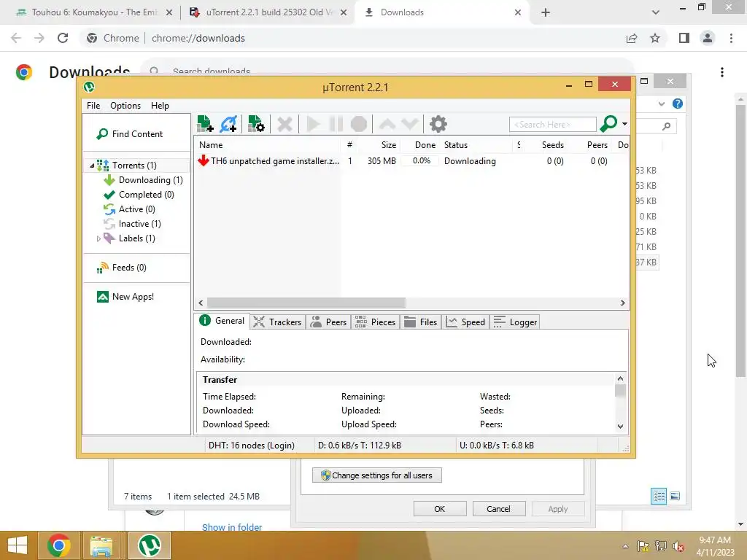Open a new Chrome tab
This screenshot has height=560, width=747.
click(546, 13)
